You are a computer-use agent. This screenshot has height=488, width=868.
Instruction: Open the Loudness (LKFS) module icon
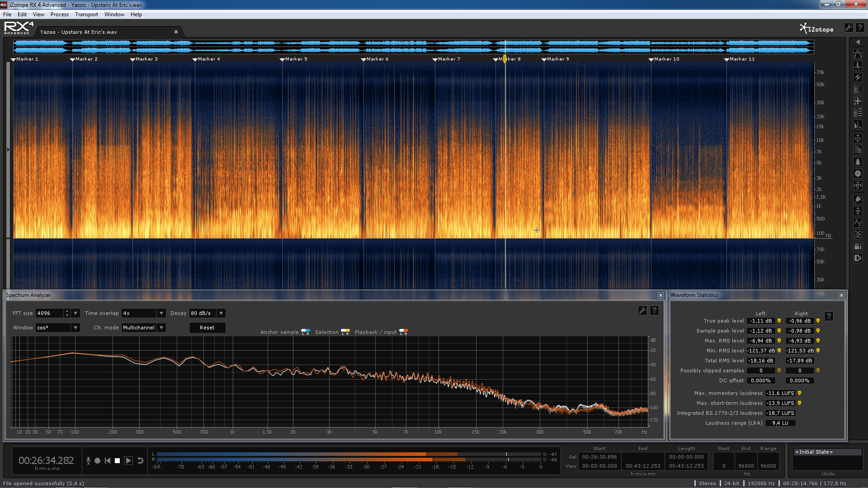858,185
